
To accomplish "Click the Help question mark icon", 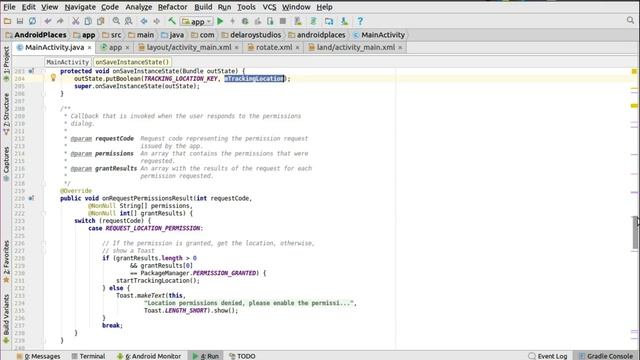I will point(360,21).
